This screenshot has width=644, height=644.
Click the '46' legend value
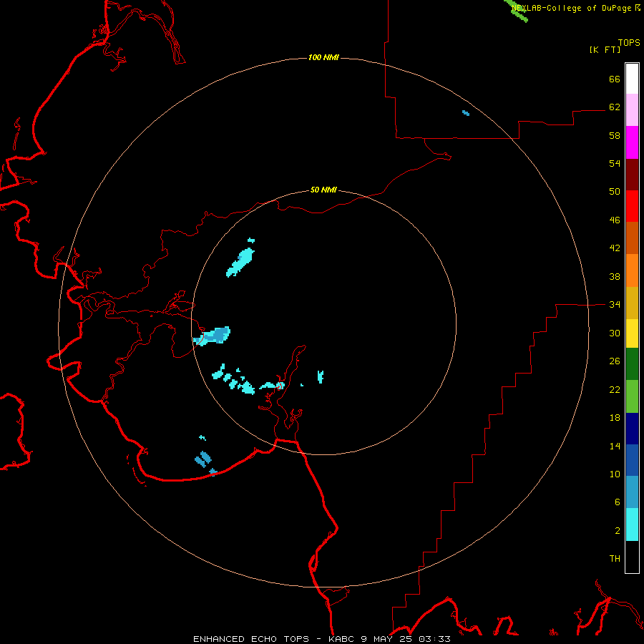pyautogui.click(x=615, y=220)
